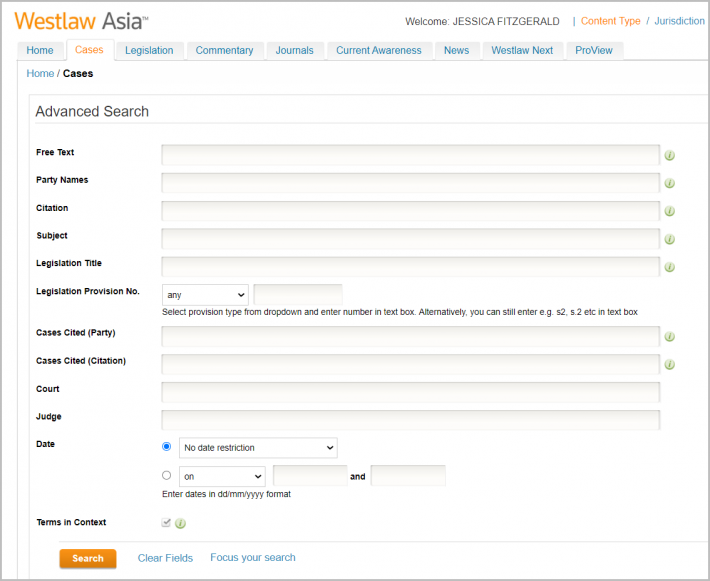710x581 pixels.
Task: Click the Clear Fields link
Action: [165, 558]
